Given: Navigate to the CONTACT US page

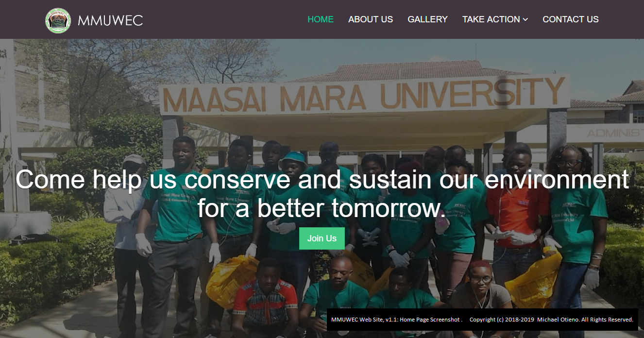Looking at the screenshot, I should (571, 19).
